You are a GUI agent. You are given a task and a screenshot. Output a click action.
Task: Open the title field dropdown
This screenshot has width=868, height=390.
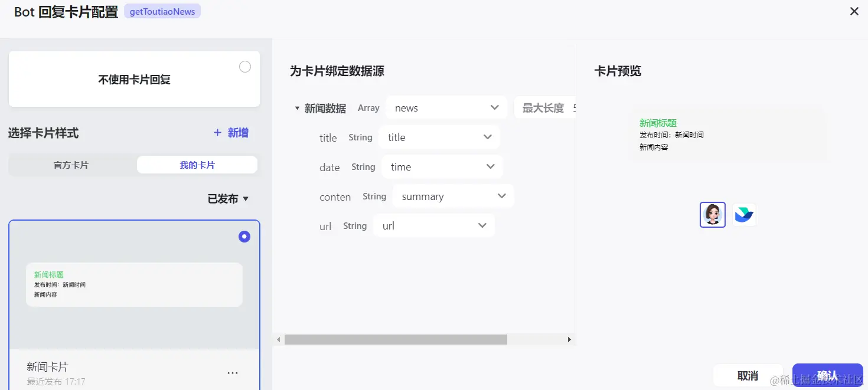click(439, 137)
